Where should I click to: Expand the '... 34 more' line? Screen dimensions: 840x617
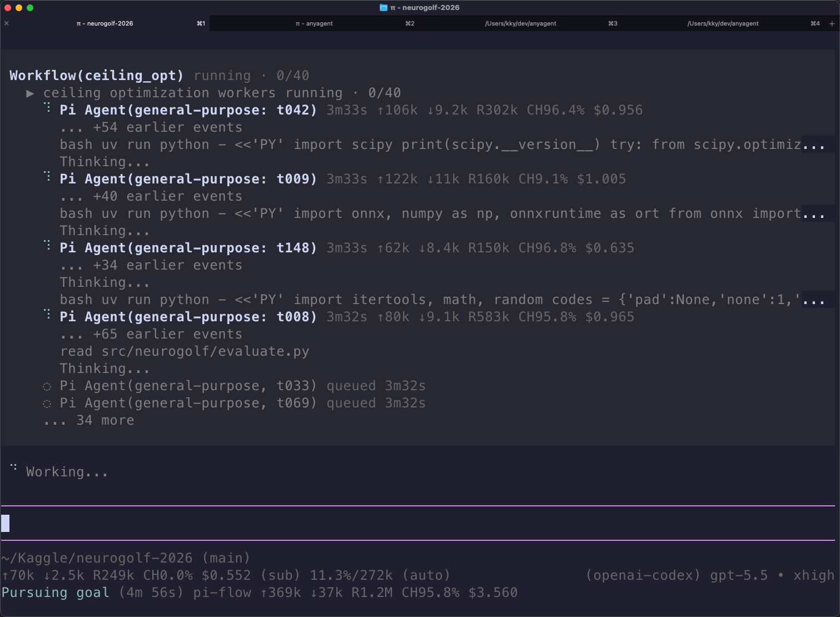89,420
